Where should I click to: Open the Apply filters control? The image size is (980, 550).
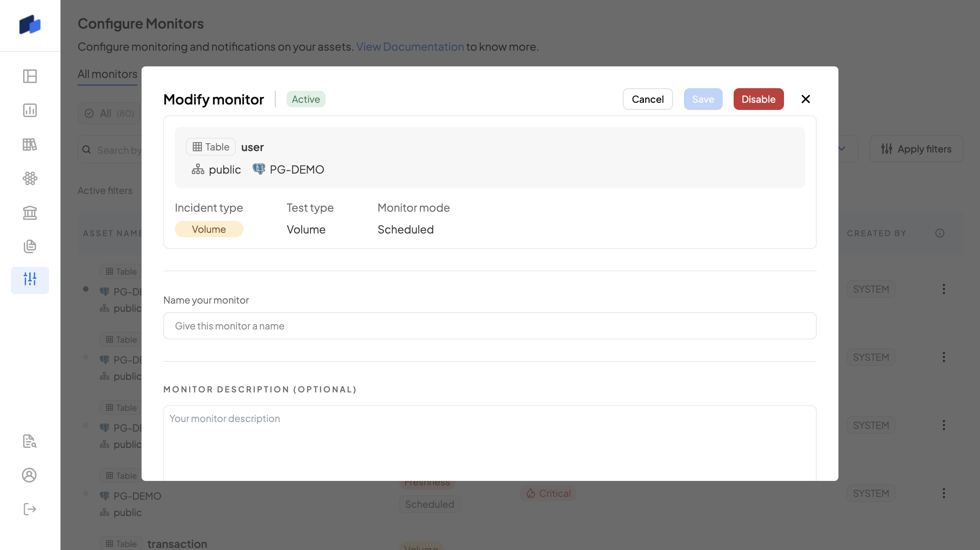point(916,149)
